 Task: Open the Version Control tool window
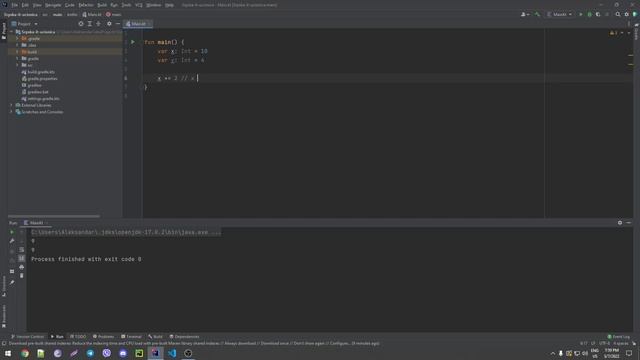click(x=27, y=336)
